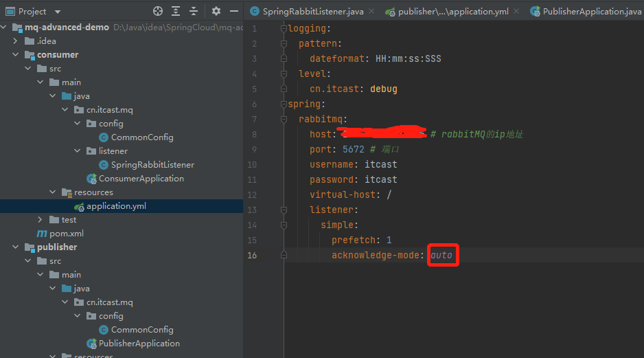Click line number 16 in gutter
644x358 pixels.
[252, 255]
